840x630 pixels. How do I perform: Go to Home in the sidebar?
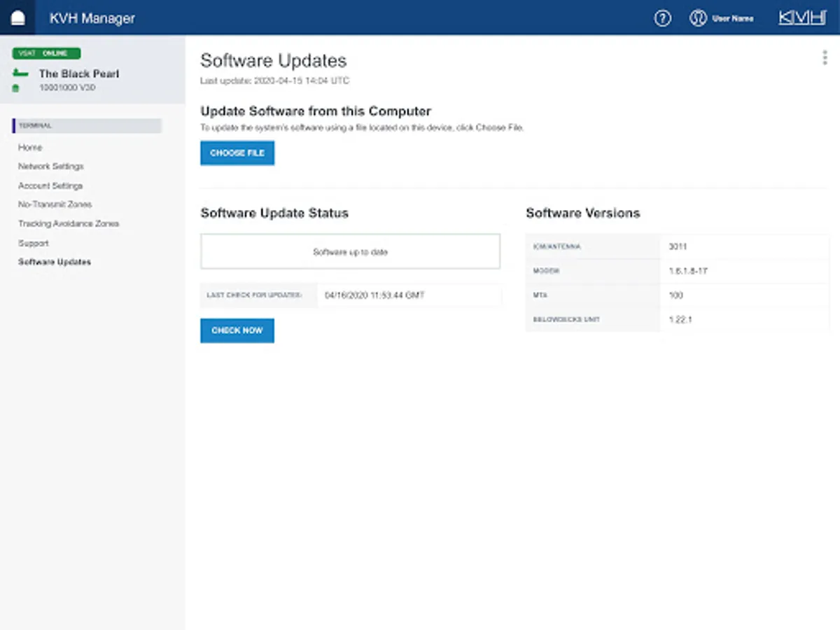pyautogui.click(x=30, y=148)
